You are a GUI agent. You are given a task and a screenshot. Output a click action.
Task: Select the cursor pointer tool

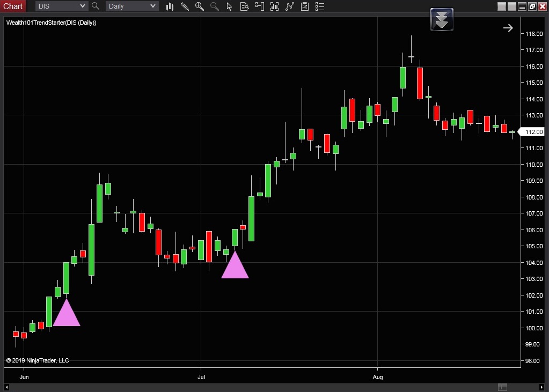tap(230, 6)
